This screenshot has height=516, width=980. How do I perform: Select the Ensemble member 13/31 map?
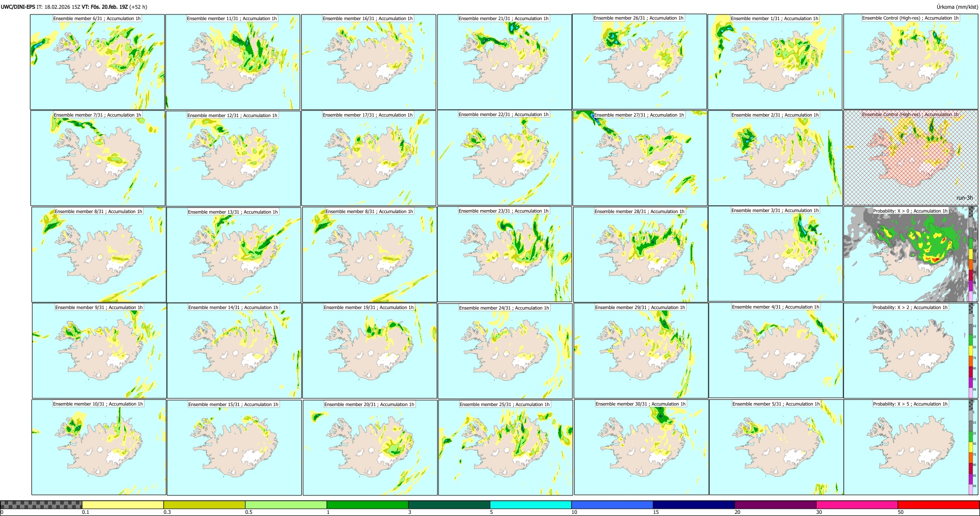234,255
